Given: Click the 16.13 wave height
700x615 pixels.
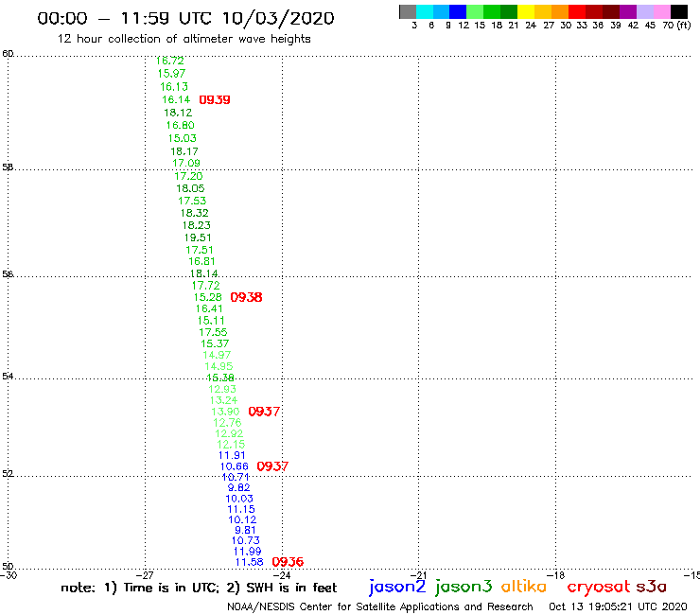Looking at the screenshot, I should (174, 87).
